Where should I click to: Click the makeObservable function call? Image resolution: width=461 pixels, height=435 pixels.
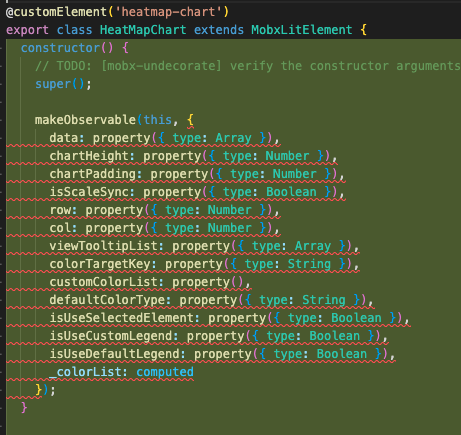click(85, 120)
